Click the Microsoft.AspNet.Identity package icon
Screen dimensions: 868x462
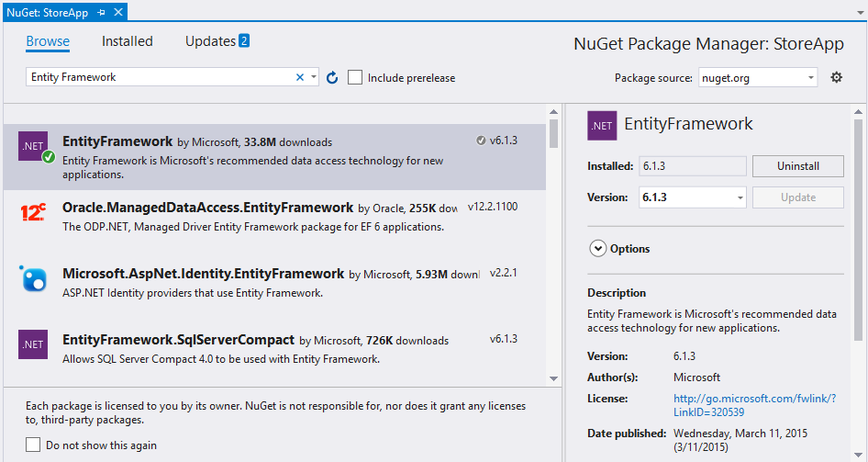tap(33, 279)
